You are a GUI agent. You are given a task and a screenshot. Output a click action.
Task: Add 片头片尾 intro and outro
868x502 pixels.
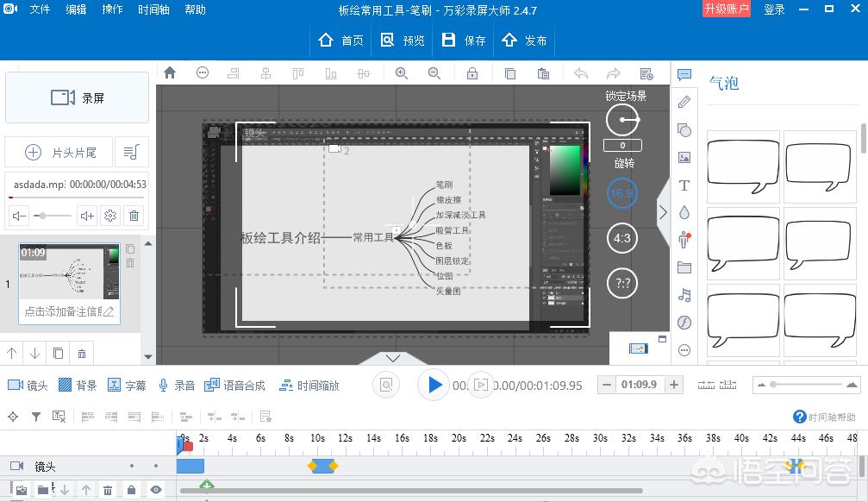(59, 153)
